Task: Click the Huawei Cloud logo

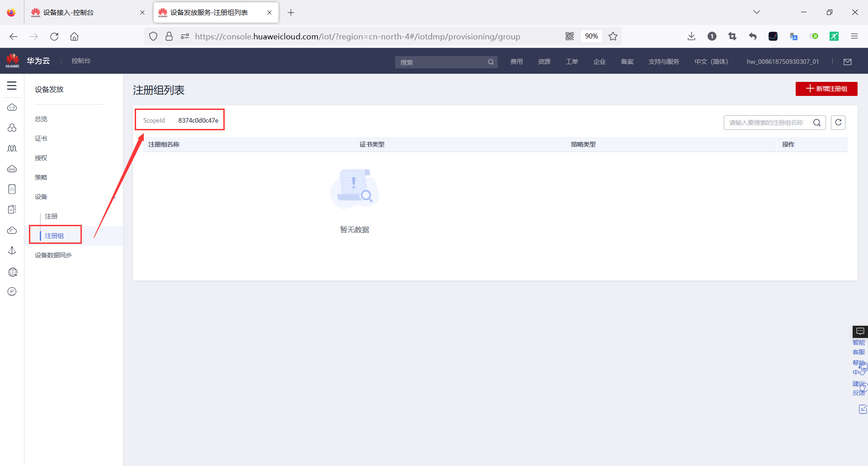Action: pos(13,61)
